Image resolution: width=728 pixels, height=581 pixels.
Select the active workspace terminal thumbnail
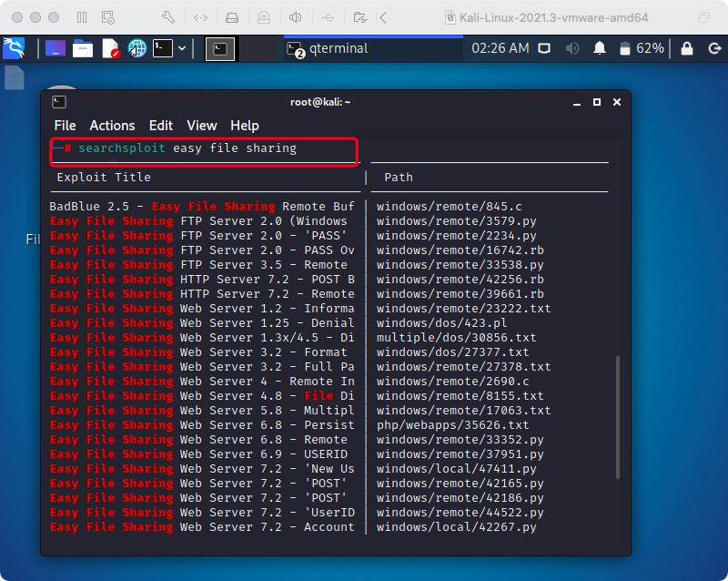tap(220, 49)
